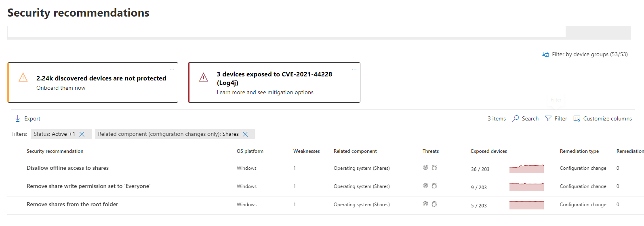Open Search with the magnifier icon
Viewport: 644px width, 226px height.
click(516, 118)
